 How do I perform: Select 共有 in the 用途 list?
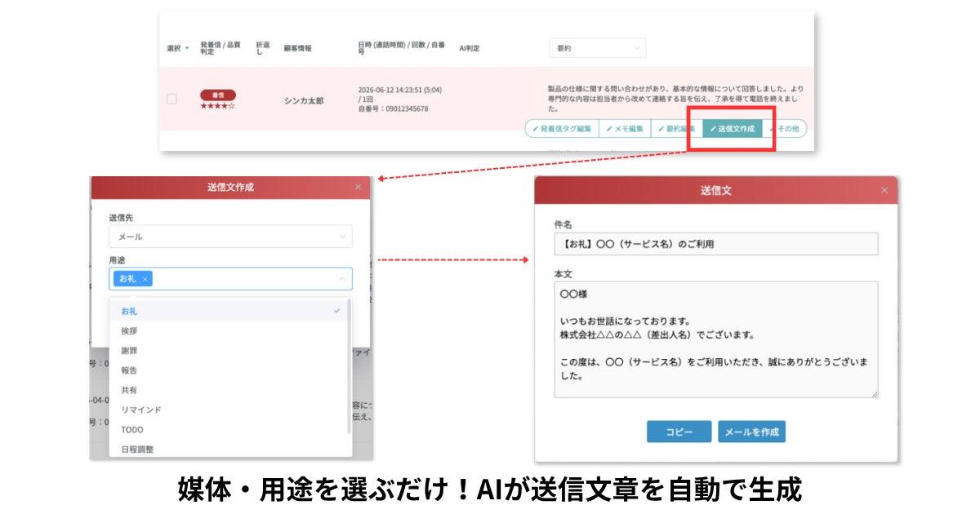(x=229, y=390)
